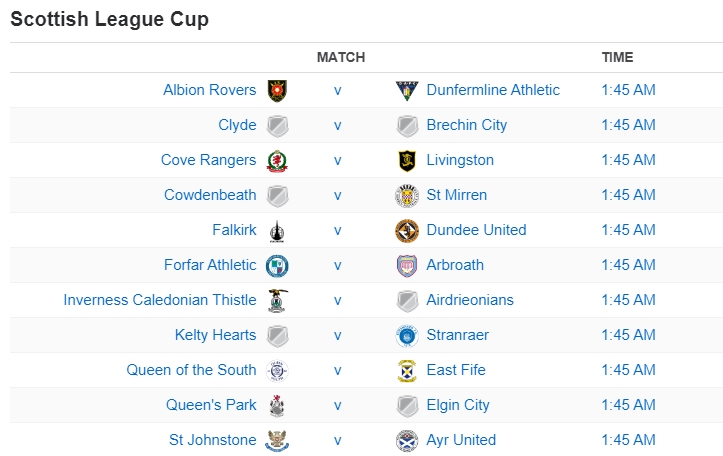Click the Dundee United crest icon

(x=407, y=231)
